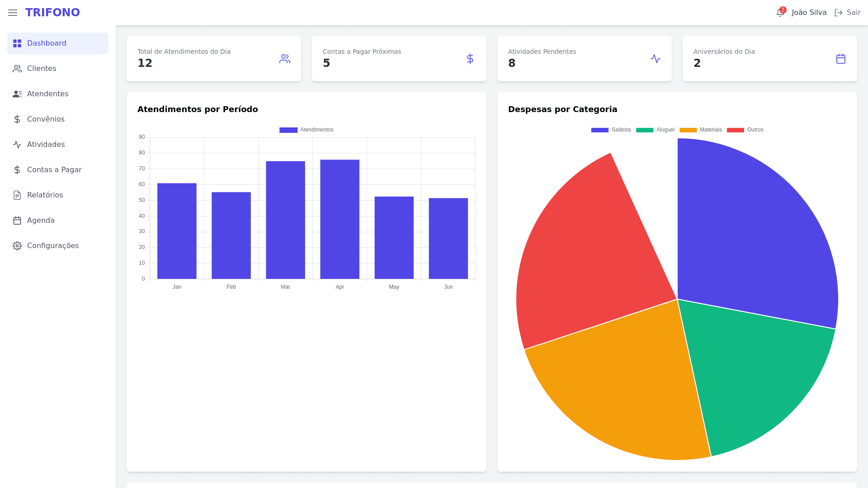Click the calendar icon in Aniversários card

(841, 59)
